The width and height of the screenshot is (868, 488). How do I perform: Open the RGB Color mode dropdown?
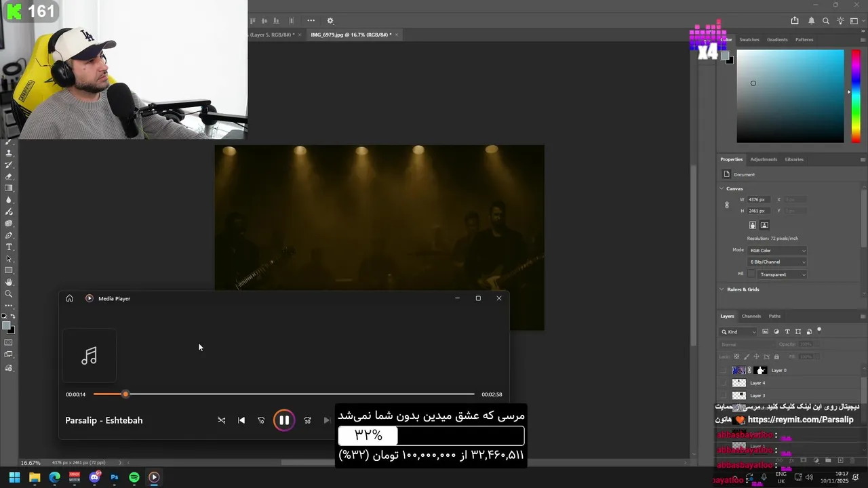point(777,251)
